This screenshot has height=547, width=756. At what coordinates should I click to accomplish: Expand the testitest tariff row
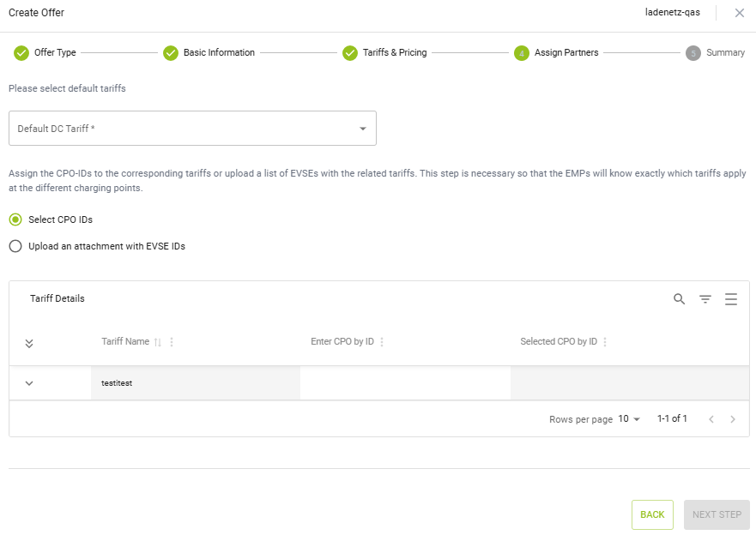pos(29,383)
